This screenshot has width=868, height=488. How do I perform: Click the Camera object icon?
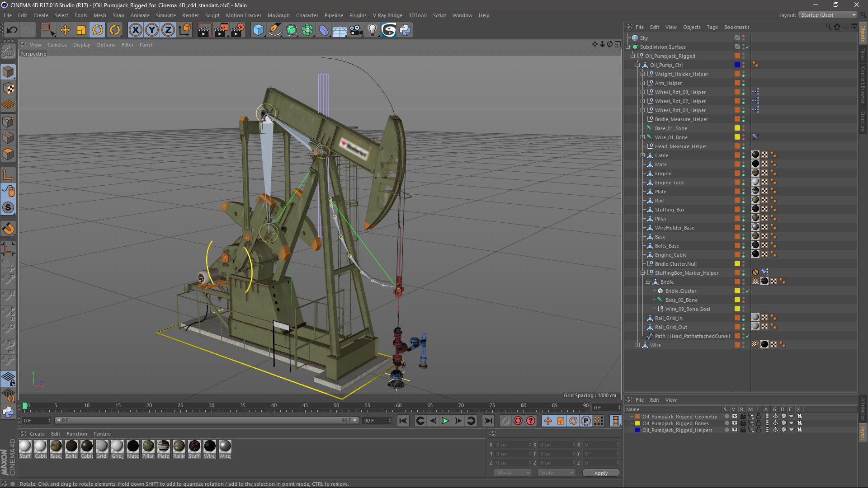[x=356, y=30]
